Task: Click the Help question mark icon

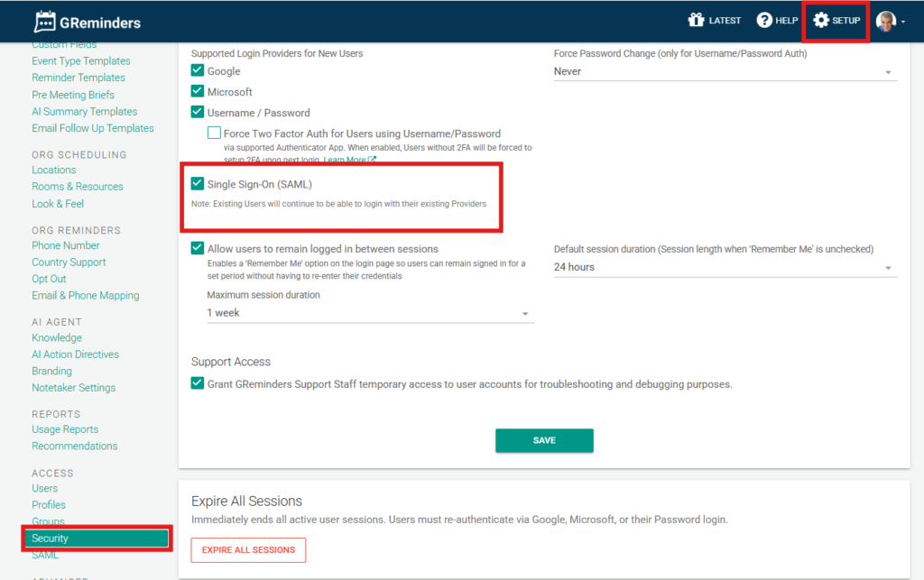Action: point(764,21)
